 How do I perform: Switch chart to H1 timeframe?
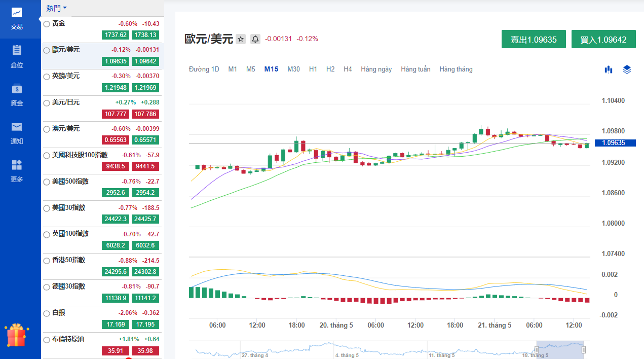click(313, 69)
